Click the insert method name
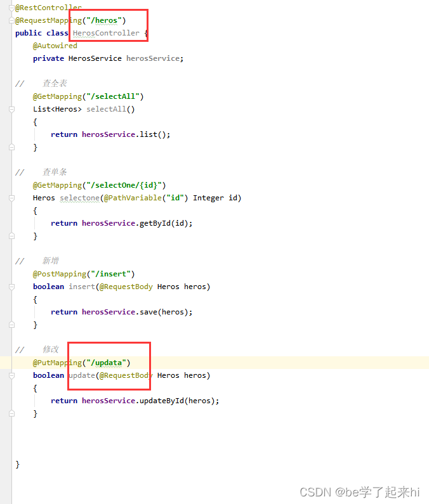The image size is (429, 504). [82, 287]
